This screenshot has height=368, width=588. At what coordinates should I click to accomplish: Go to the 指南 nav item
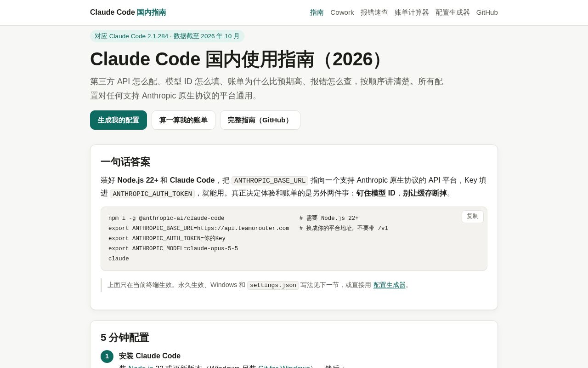tap(317, 12)
